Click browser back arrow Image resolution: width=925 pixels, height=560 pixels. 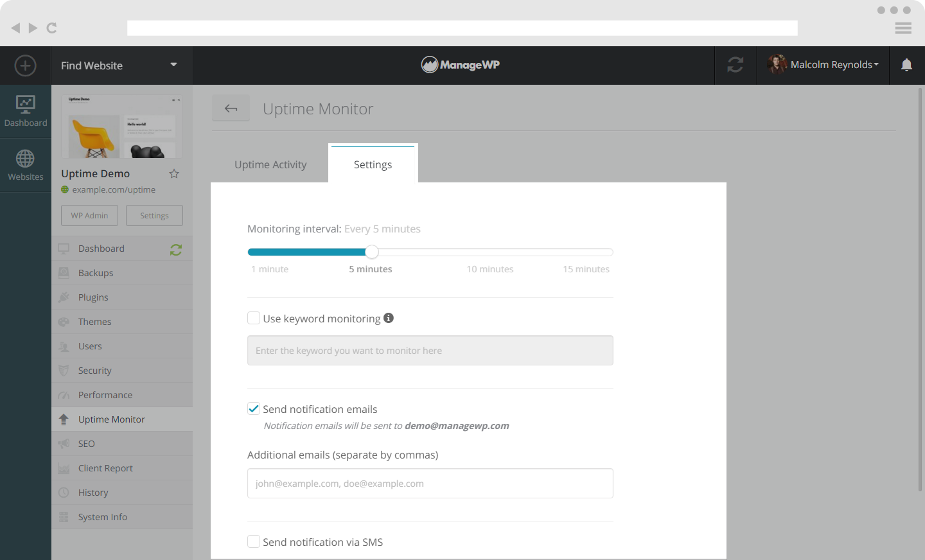[15, 28]
